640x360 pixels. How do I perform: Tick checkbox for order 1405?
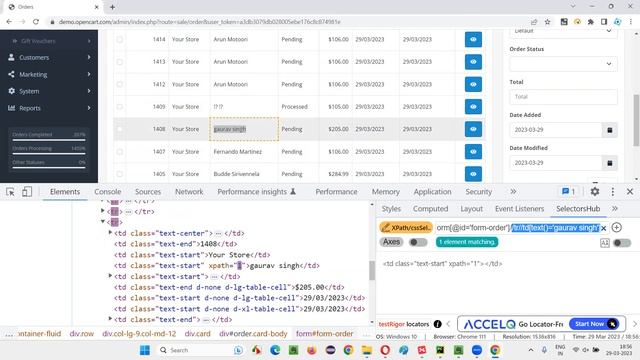[120, 174]
